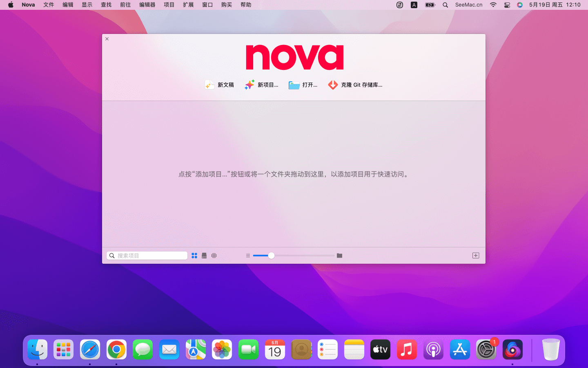Viewport: 588px width, 368px height.
Task: Click the large folder size icon
Action: [339, 256]
